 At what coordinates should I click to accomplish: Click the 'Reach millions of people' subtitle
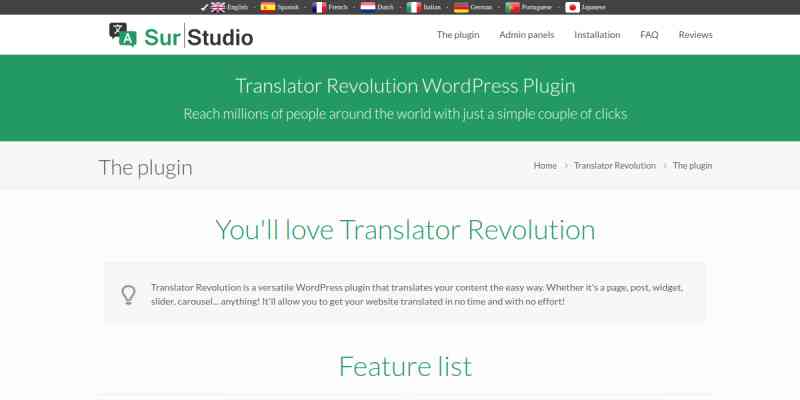tap(405, 113)
